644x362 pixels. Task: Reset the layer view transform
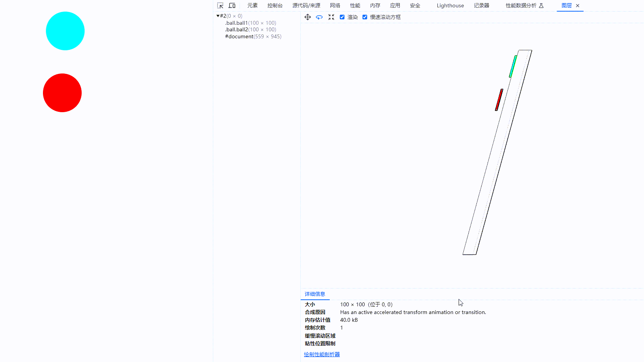(x=331, y=17)
